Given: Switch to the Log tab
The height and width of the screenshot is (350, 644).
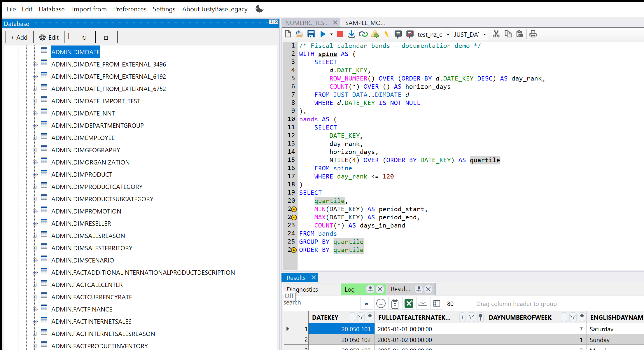Looking at the screenshot, I should [x=350, y=289].
